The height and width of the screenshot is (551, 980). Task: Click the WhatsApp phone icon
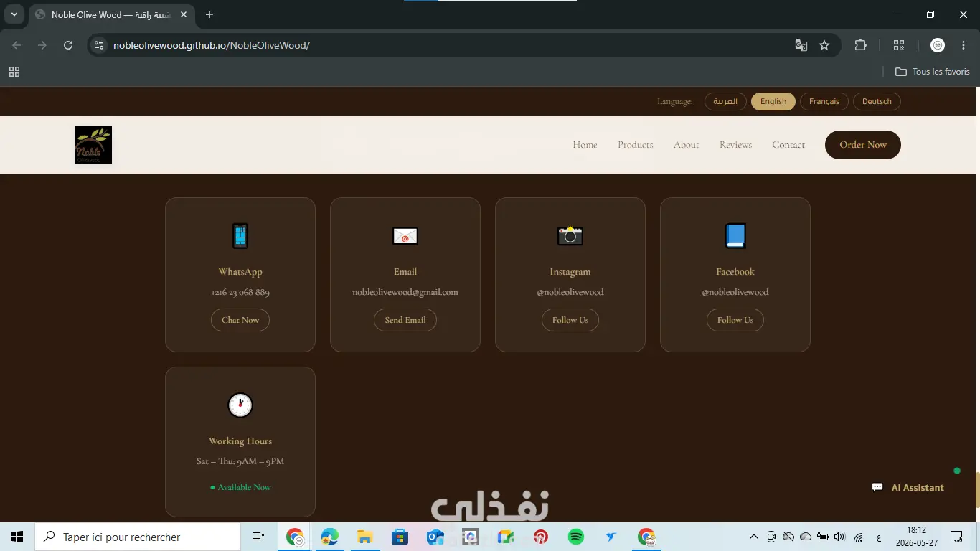(240, 235)
